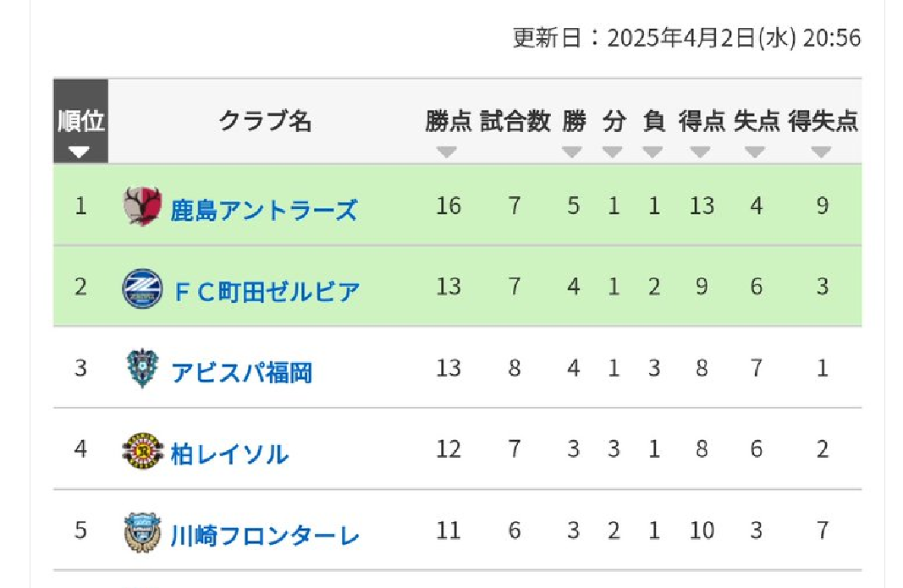Click the クラブ名 column header
903x588 pixels.
(266, 121)
